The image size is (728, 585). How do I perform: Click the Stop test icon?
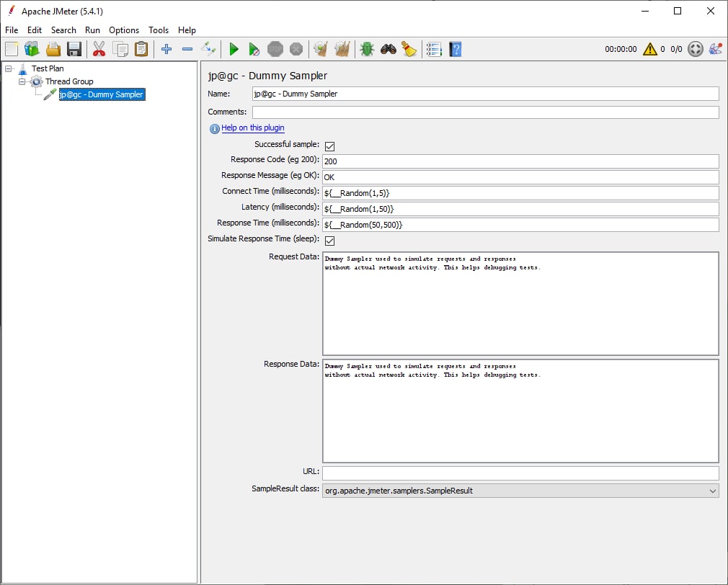(275, 49)
